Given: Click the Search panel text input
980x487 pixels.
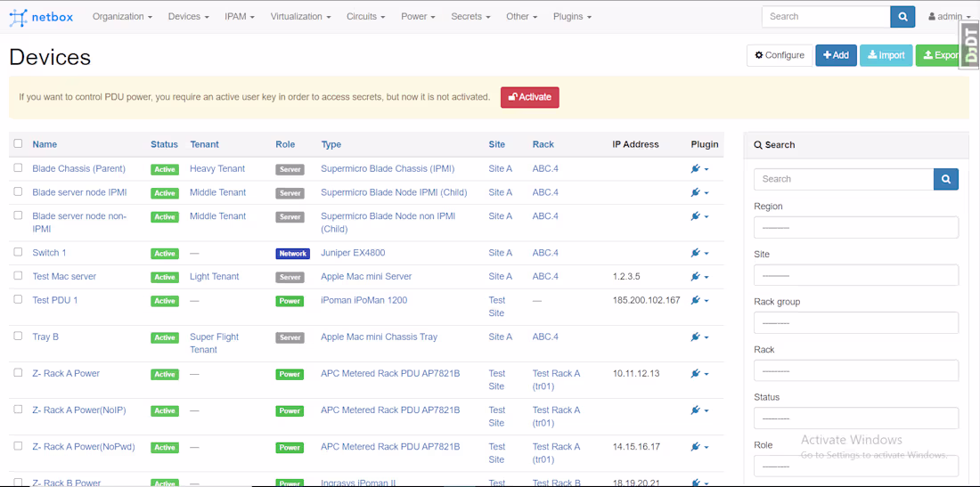Looking at the screenshot, I should click(x=844, y=179).
